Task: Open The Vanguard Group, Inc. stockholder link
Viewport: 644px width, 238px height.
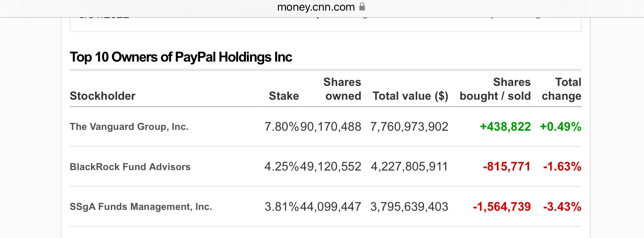Action: [x=129, y=127]
